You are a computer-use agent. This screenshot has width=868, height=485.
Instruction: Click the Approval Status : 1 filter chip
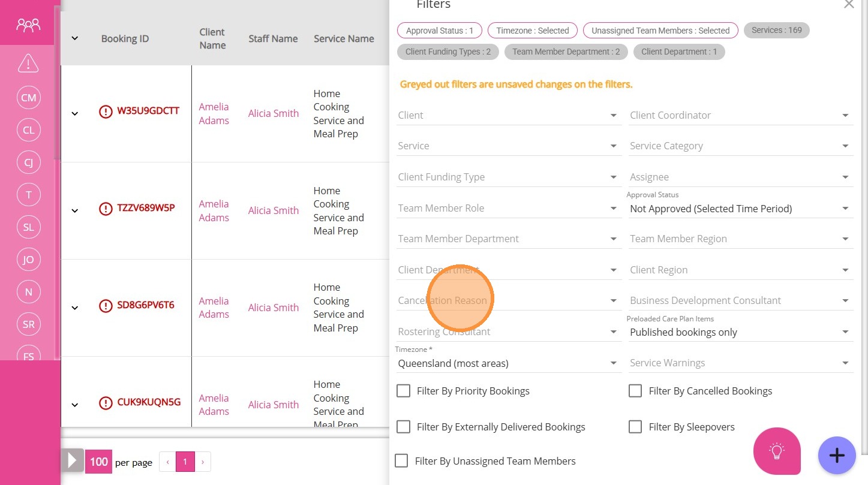tap(440, 31)
